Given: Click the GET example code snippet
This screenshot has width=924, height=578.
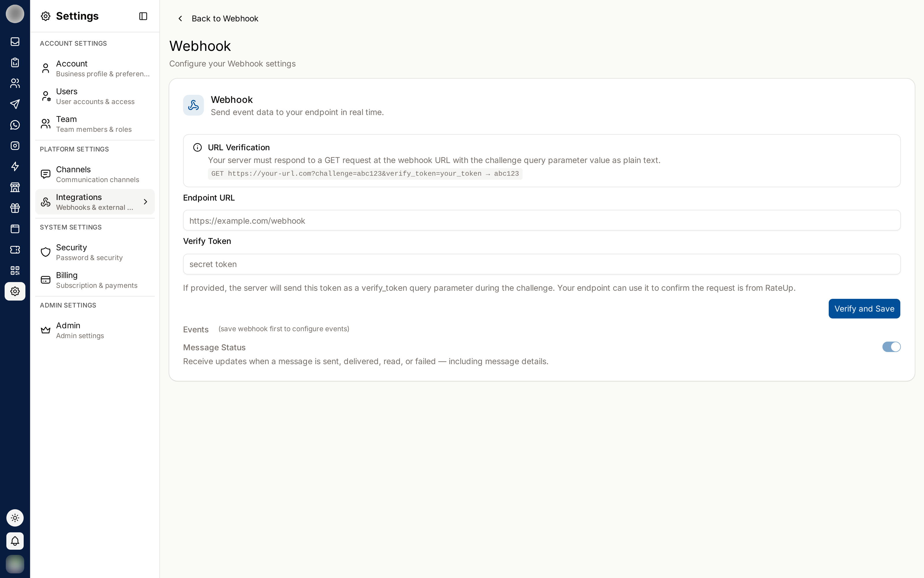Looking at the screenshot, I should click(365, 174).
